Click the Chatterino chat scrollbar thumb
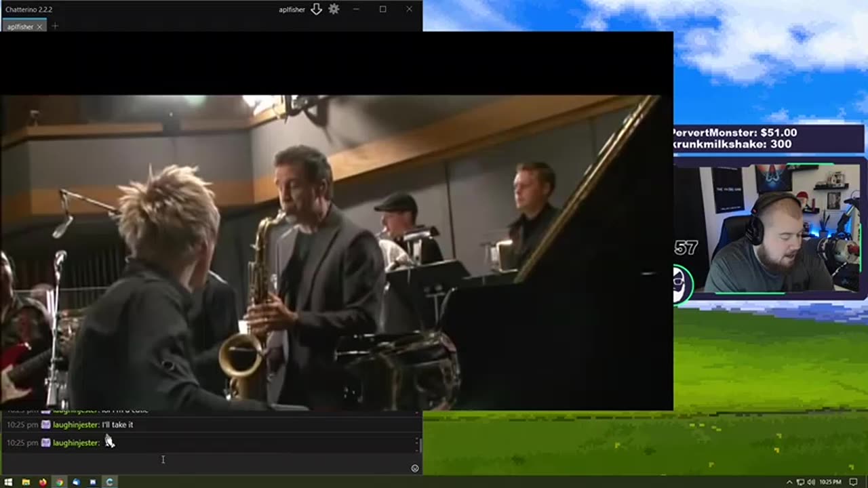Viewport: 868px width, 488px height. pyautogui.click(x=420, y=445)
